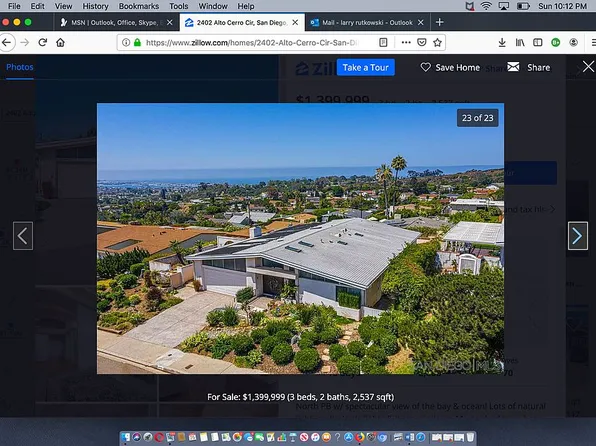Screen dimensions: 596x446
Task: Click the Sun 10:12 PM clock
Action: 562,6
